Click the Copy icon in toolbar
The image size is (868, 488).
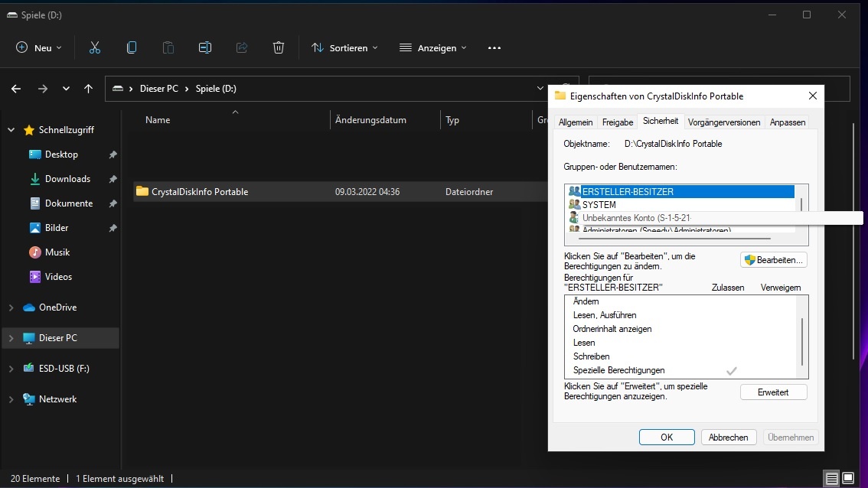click(x=131, y=47)
